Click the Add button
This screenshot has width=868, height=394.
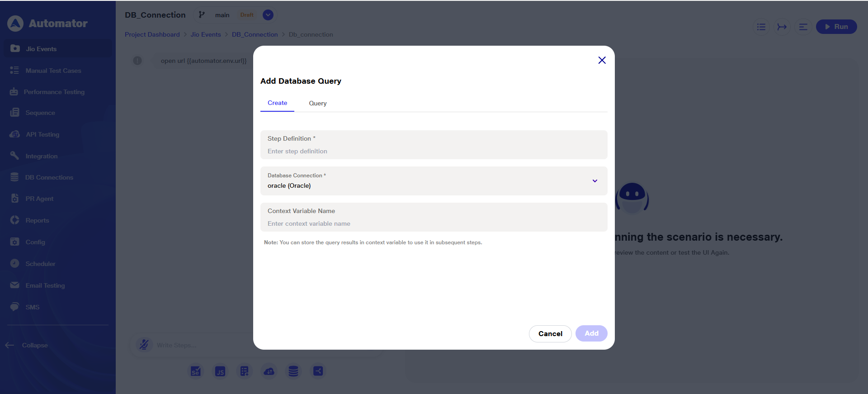[x=591, y=333]
